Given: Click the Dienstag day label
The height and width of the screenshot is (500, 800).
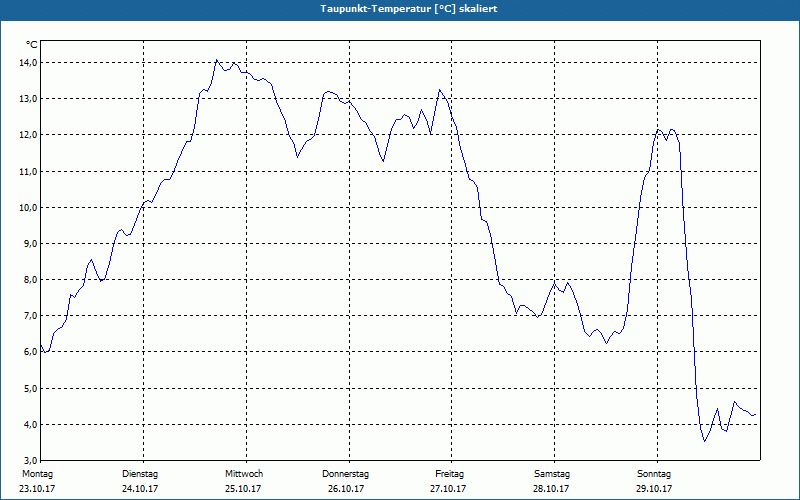Looking at the screenshot, I should coord(140,474).
